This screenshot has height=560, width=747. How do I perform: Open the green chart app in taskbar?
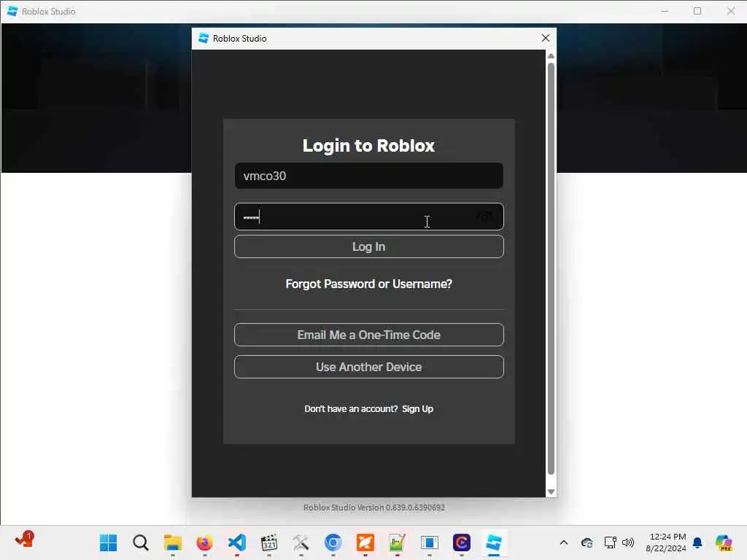[398, 542]
